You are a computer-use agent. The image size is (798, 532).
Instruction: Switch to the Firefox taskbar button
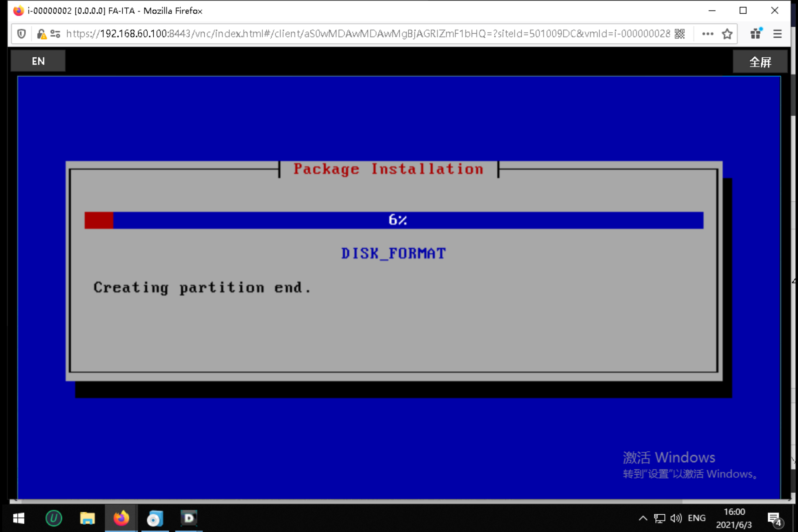[x=121, y=518]
